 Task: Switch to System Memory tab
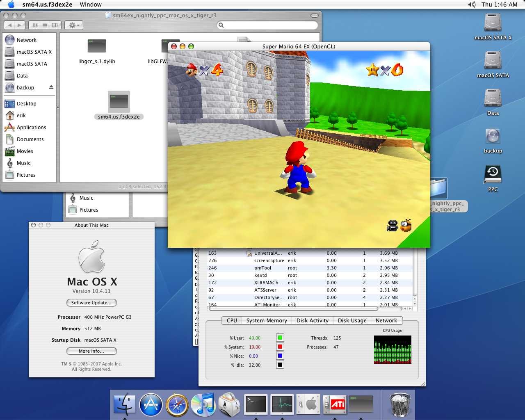tap(267, 321)
